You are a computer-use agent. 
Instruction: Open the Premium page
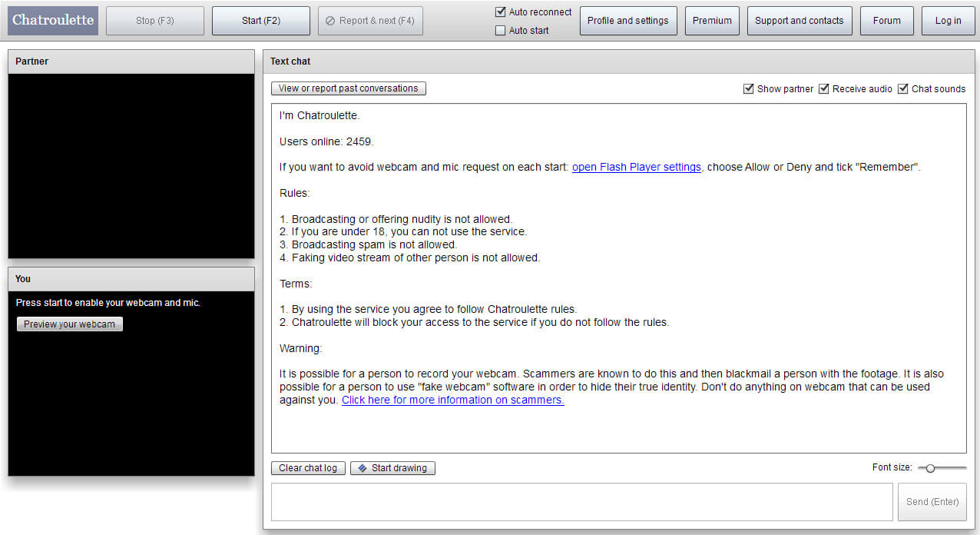[x=712, y=21]
